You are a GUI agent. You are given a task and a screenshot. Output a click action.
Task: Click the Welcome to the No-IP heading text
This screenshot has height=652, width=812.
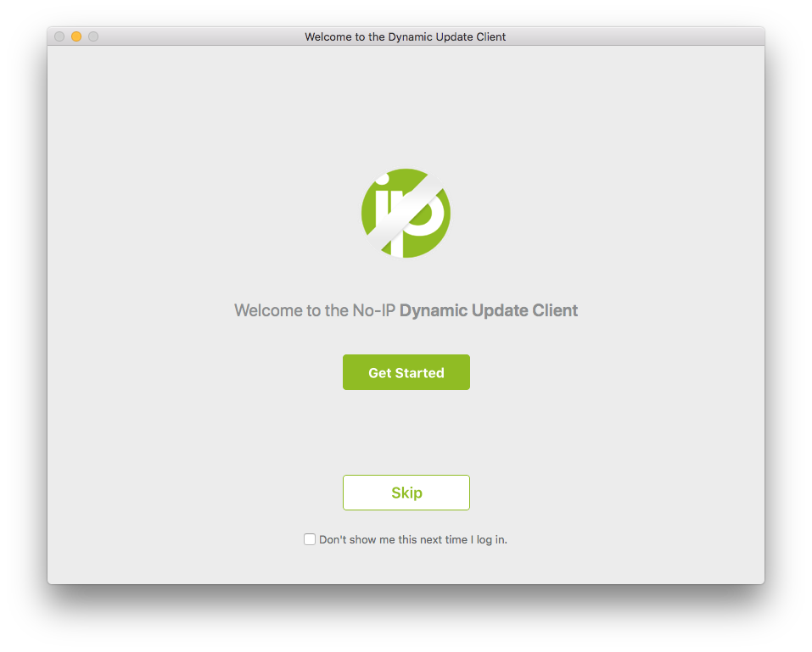point(406,310)
